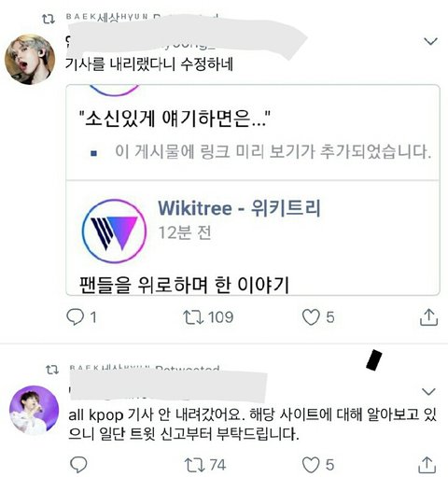
Task: Open the purple-background profile avatar
Action: pyautogui.click(x=34, y=410)
